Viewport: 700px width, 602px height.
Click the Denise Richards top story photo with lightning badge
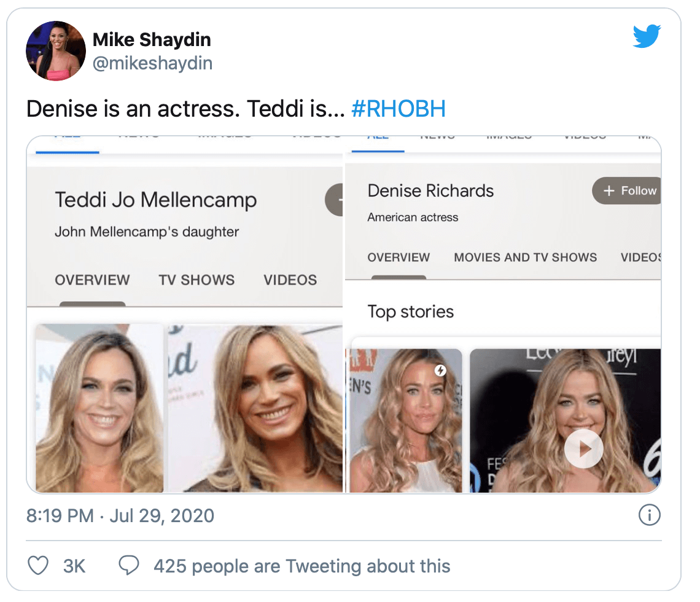click(x=405, y=421)
